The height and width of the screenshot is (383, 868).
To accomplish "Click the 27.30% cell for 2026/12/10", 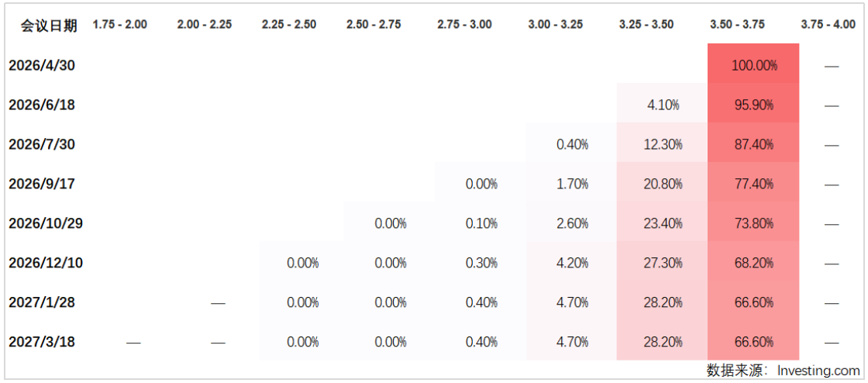I will [663, 263].
